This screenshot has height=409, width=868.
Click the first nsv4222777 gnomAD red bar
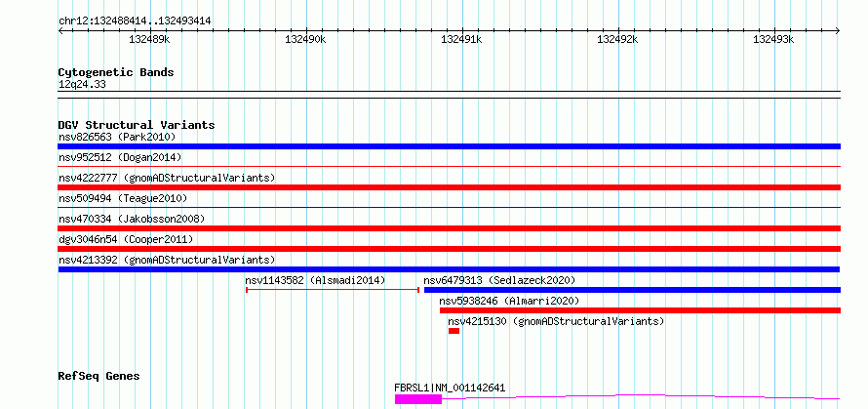449,187
